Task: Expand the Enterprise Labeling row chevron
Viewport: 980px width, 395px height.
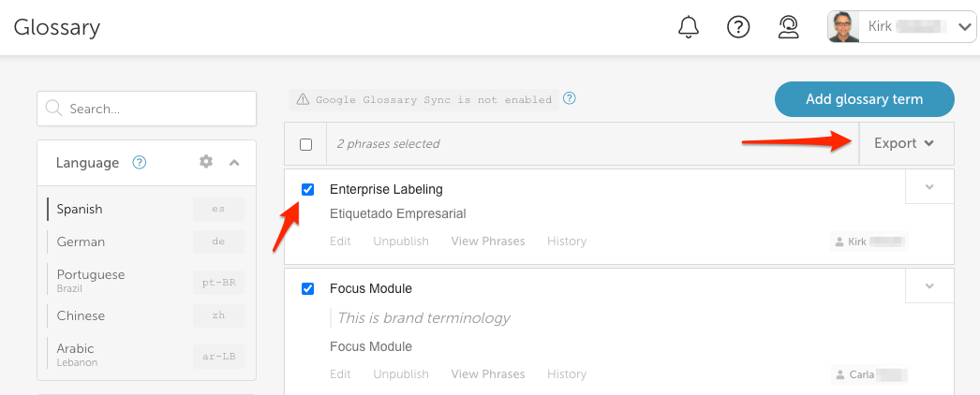Action: (929, 187)
